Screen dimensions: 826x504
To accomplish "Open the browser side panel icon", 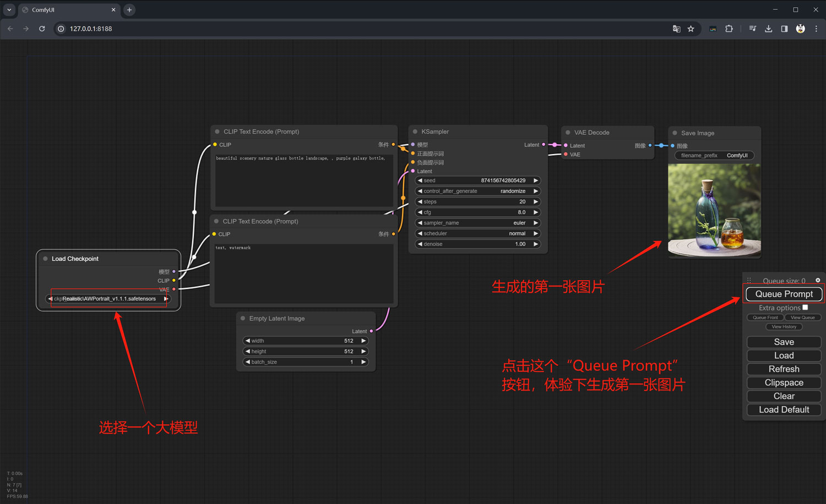I will pos(785,29).
